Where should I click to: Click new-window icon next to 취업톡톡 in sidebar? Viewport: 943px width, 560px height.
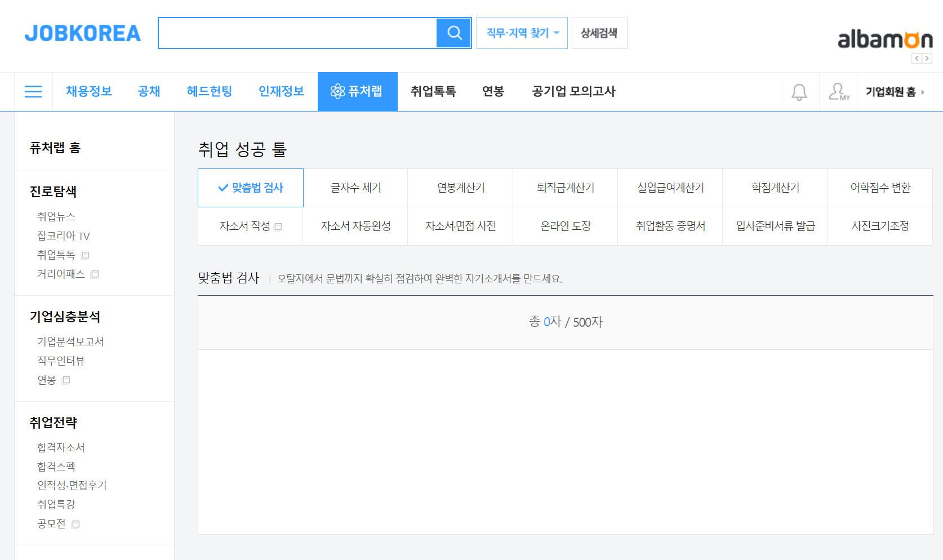[x=86, y=255]
